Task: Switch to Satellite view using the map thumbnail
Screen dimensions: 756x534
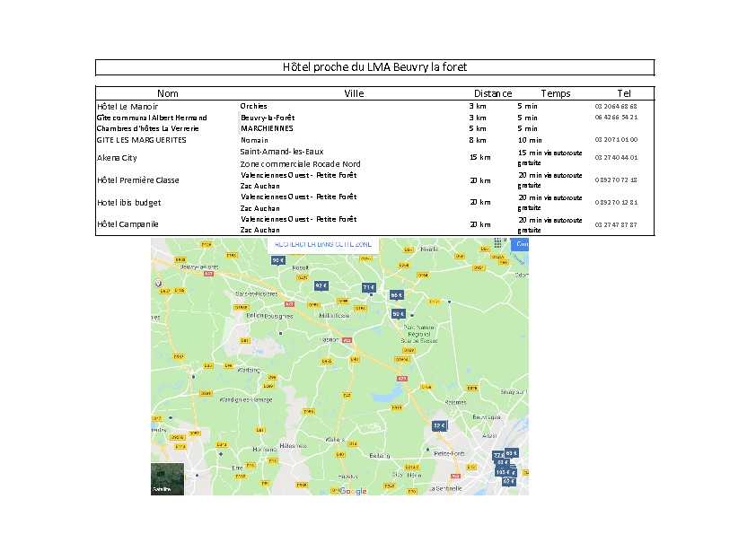Action: (x=167, y=479)
